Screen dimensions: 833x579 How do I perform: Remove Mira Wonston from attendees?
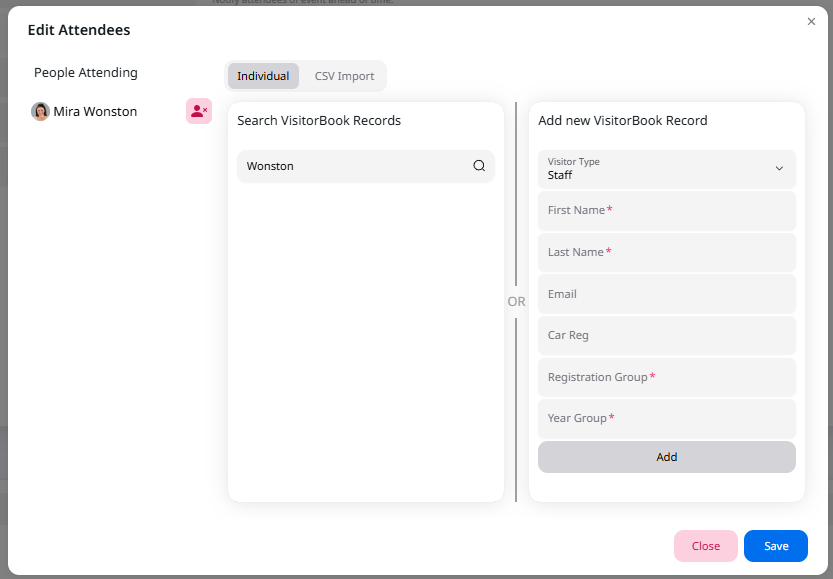pyautogui.click(x=199, y=112)
